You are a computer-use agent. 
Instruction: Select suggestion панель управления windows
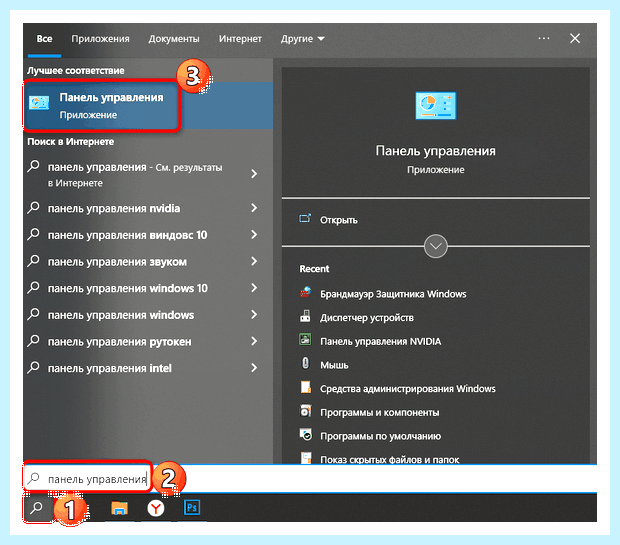point(121,315)
